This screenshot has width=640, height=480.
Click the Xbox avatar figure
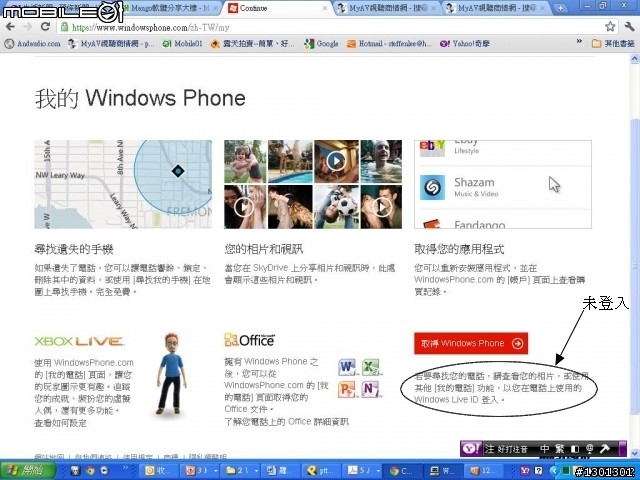pos(171,374)
